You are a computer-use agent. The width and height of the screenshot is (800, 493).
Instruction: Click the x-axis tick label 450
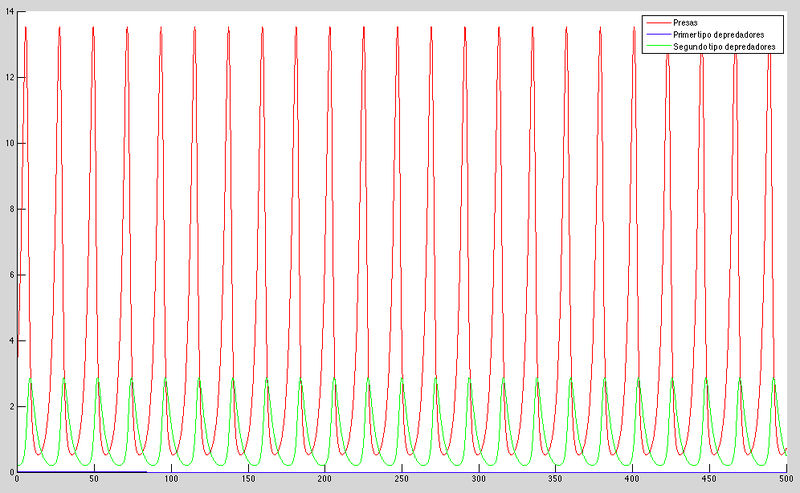[x=710, y=481]
